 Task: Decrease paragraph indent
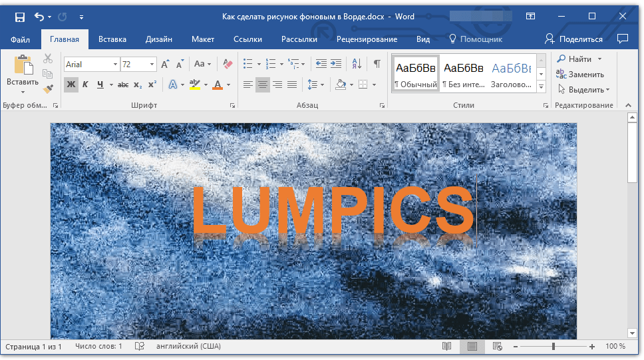click(x=321, y=64)
